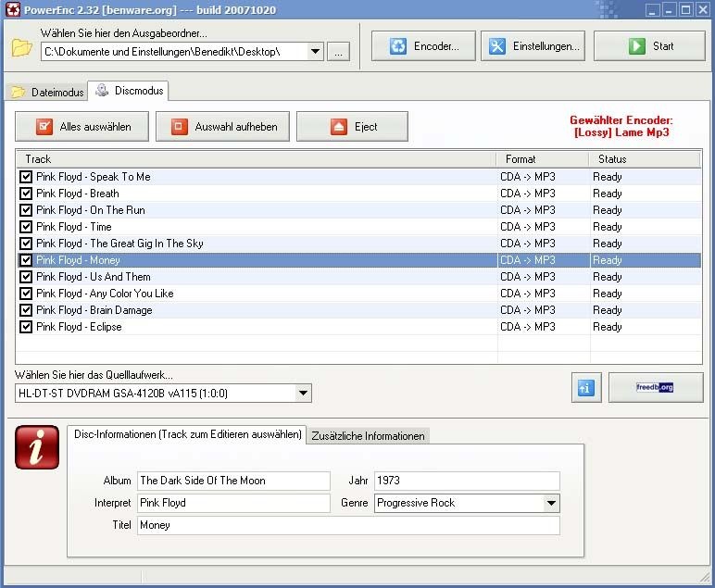Viewport: 715px width, 588px height.
Task: Open the Zusätzliche Informationen tab
Action: point(368,436)
